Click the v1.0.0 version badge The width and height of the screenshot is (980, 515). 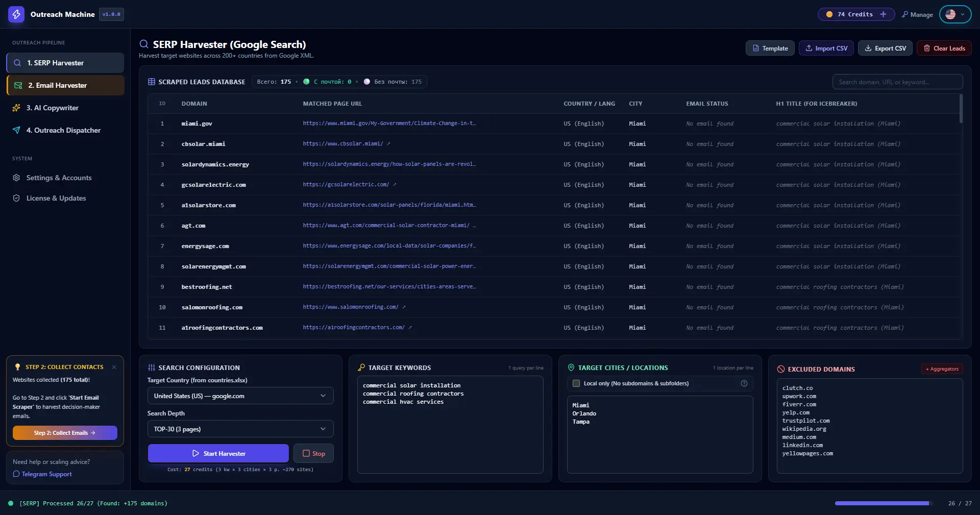[111, 14]
